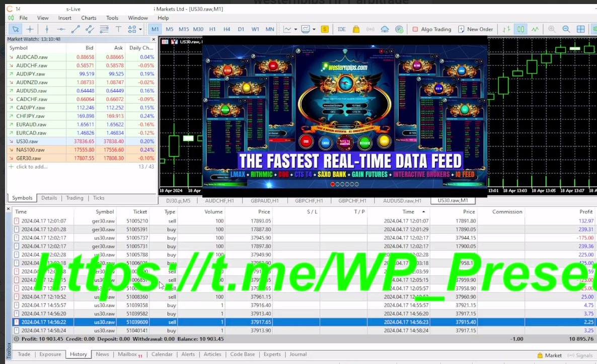Draw a vertical line on chart
The height and width of the screenshot is (364, 597).
click(47, 29)
